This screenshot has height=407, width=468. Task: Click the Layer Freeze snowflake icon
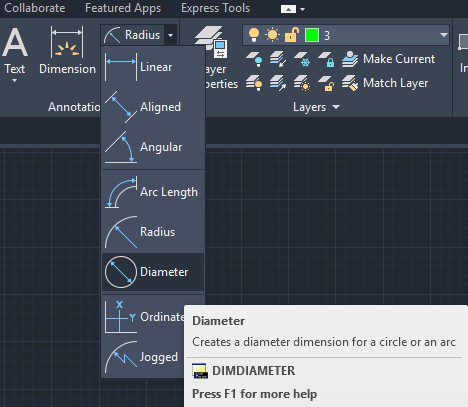pos(302,59)
